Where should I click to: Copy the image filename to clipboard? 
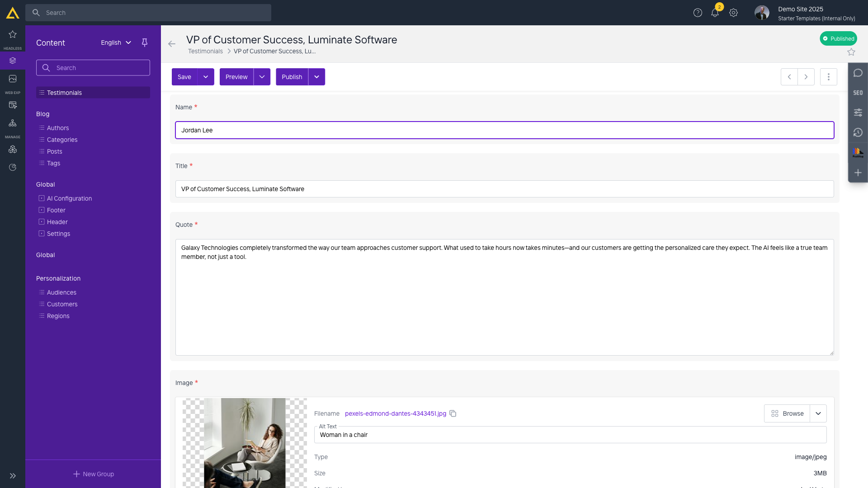point(453,413)
